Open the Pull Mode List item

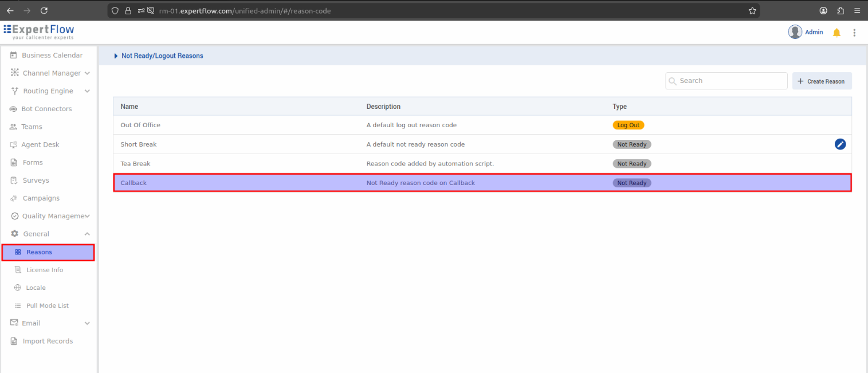point(47,305)
